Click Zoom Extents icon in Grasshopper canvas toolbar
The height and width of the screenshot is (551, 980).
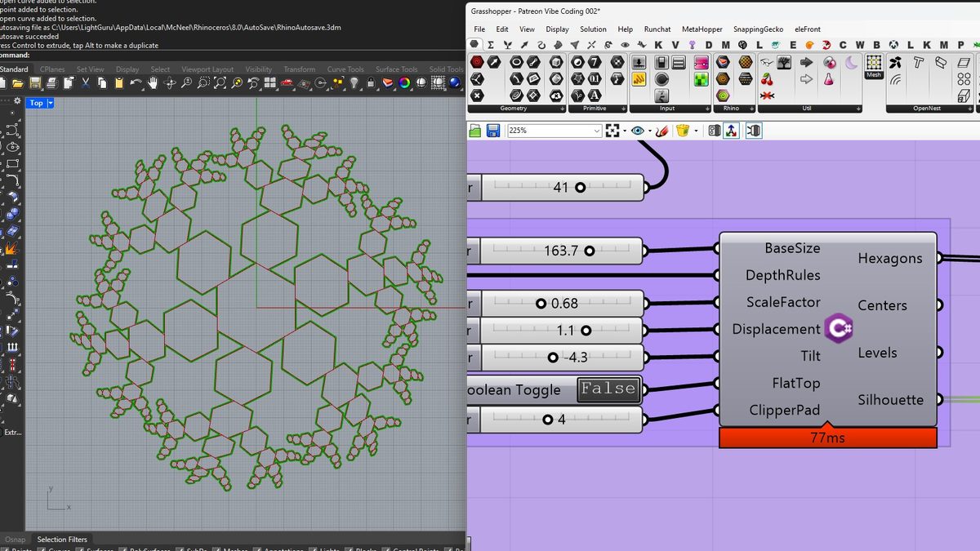(612, 131)
